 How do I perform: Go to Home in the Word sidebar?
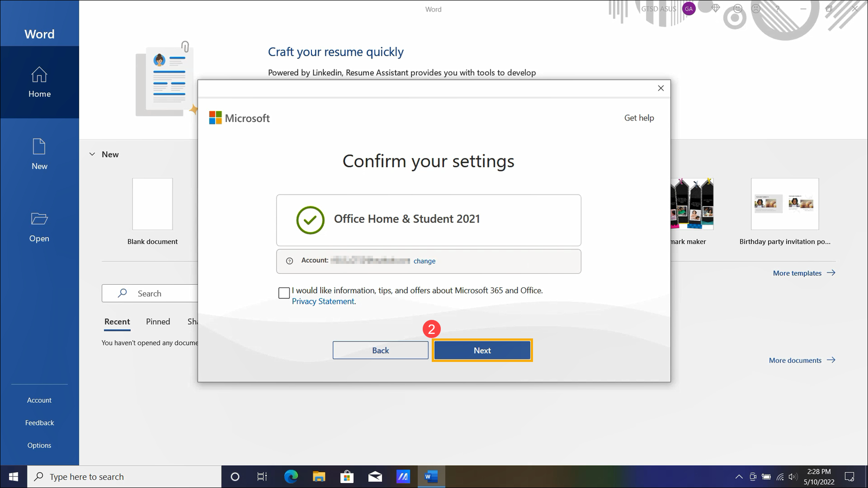pos(40,82)
